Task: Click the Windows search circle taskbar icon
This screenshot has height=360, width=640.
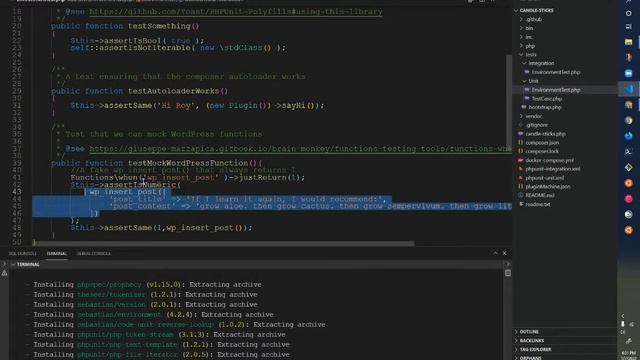Action: click(629, 13)
